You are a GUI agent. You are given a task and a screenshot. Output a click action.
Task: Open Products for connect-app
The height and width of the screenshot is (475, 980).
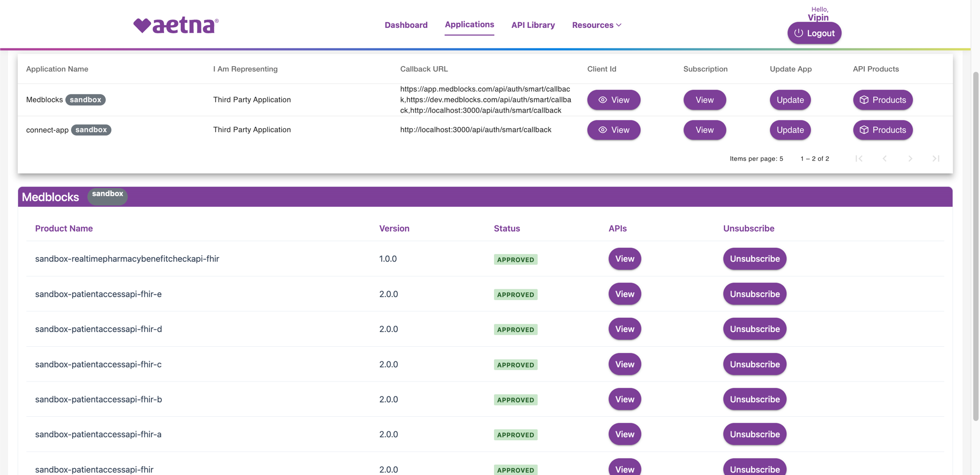[882, 130]
